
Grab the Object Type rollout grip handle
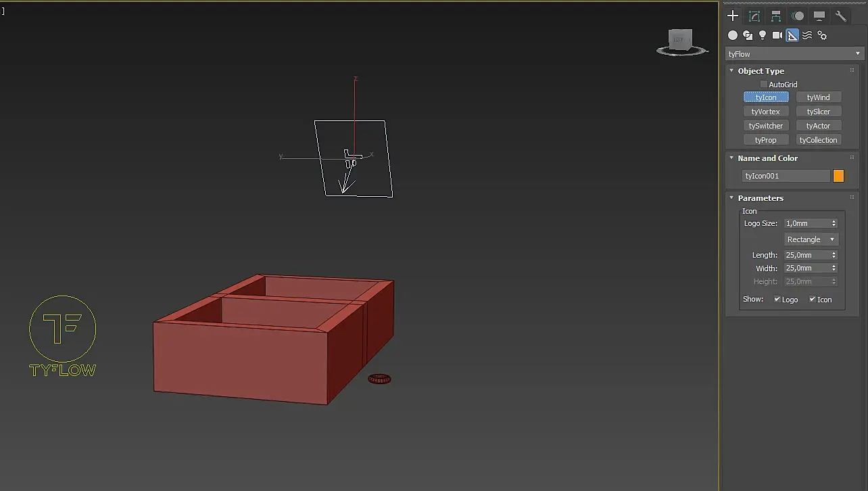[x=852, y=70]
